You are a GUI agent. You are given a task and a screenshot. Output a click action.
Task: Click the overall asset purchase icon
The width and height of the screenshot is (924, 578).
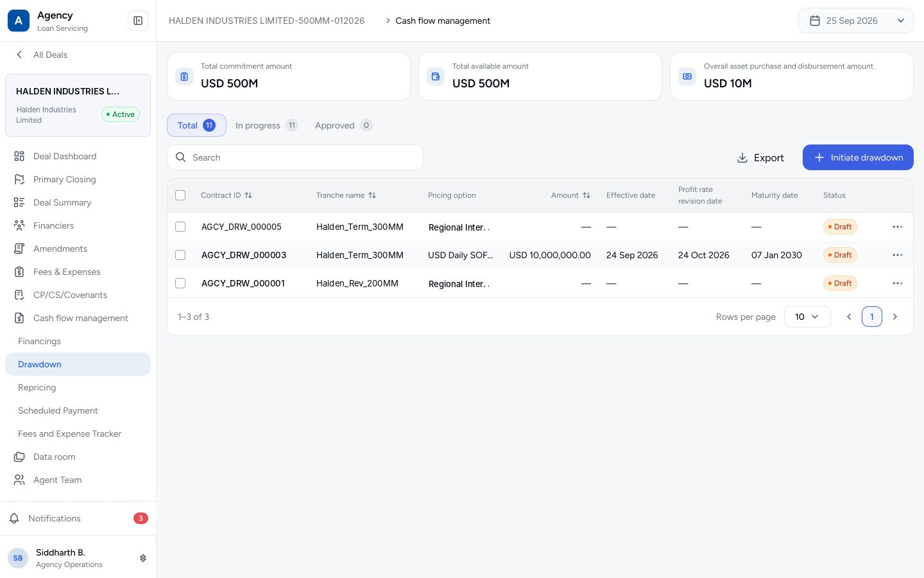[x=687, y=76]
